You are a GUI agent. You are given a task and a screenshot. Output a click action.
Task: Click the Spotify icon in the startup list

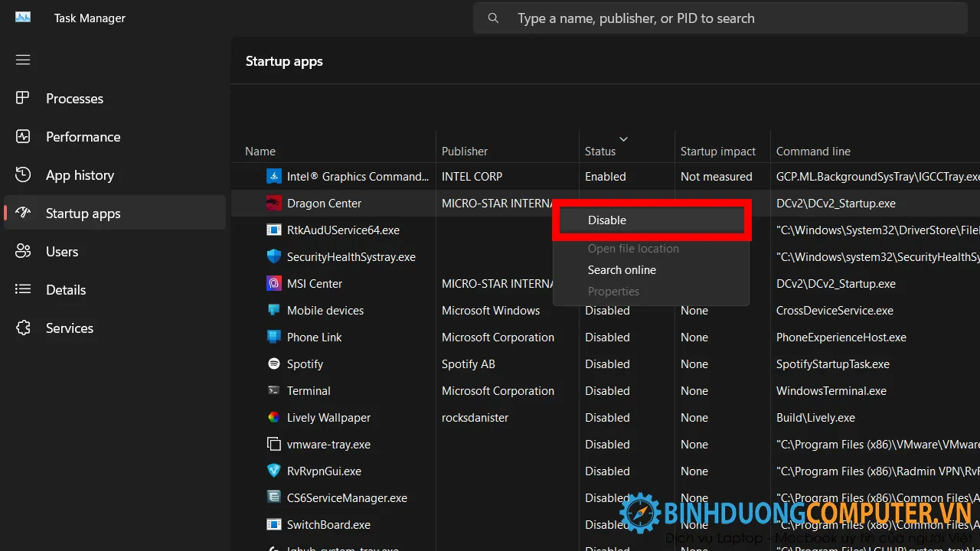[x=274, y=364]
